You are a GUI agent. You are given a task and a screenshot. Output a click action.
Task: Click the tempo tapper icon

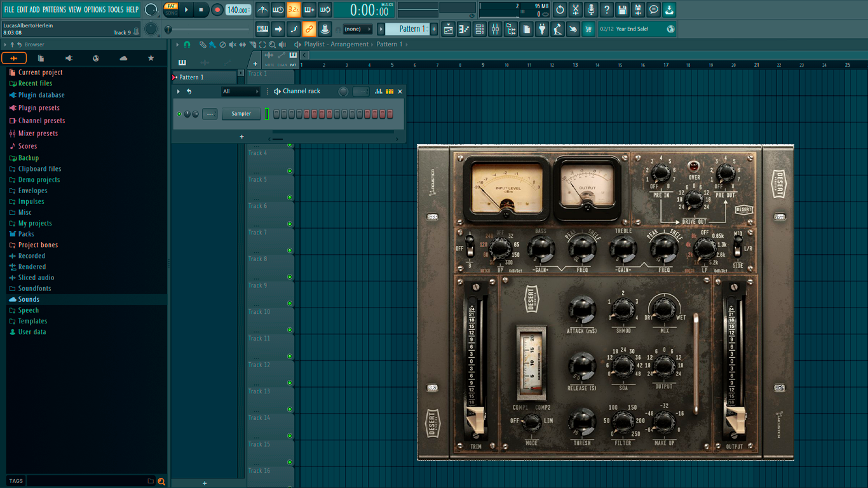(x=557, y=29)
